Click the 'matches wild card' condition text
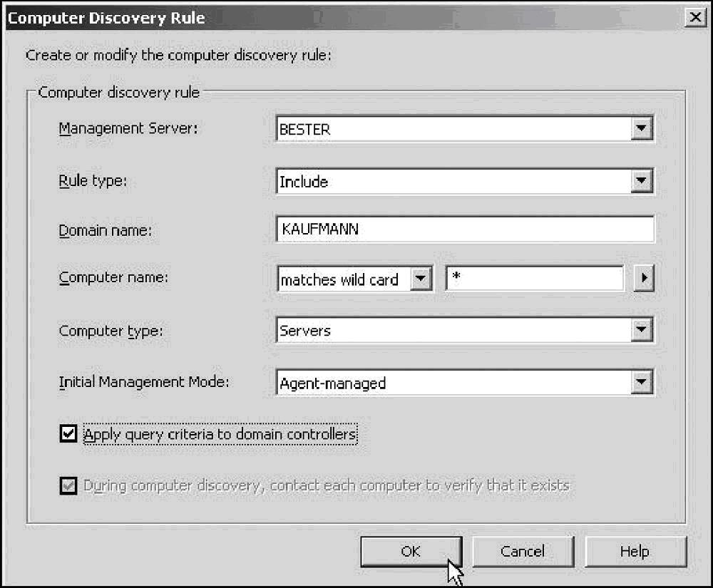Viewport: 713px width, 588px height. click(341, 279)
